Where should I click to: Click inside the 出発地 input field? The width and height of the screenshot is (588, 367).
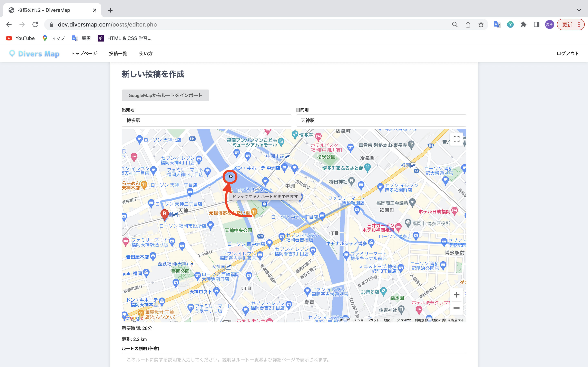click(x=207, y=120)
